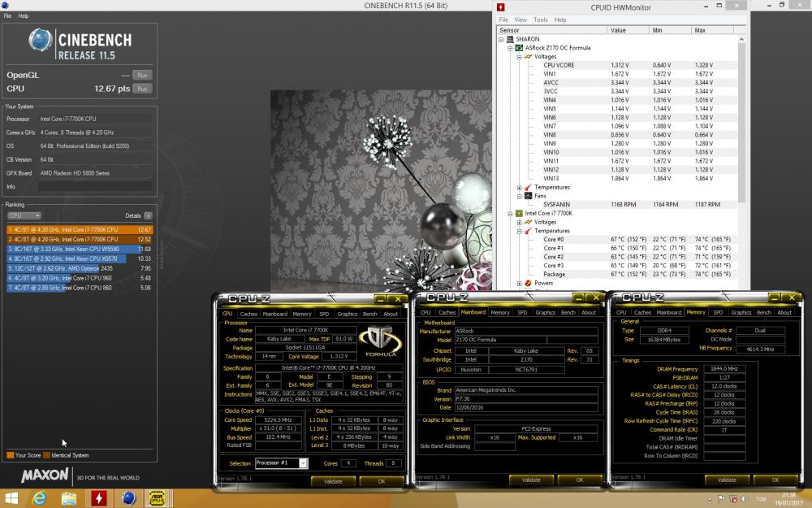Run the CPU benchmark in Cinebench
812x508 pixels.
[x=142, y=89]
